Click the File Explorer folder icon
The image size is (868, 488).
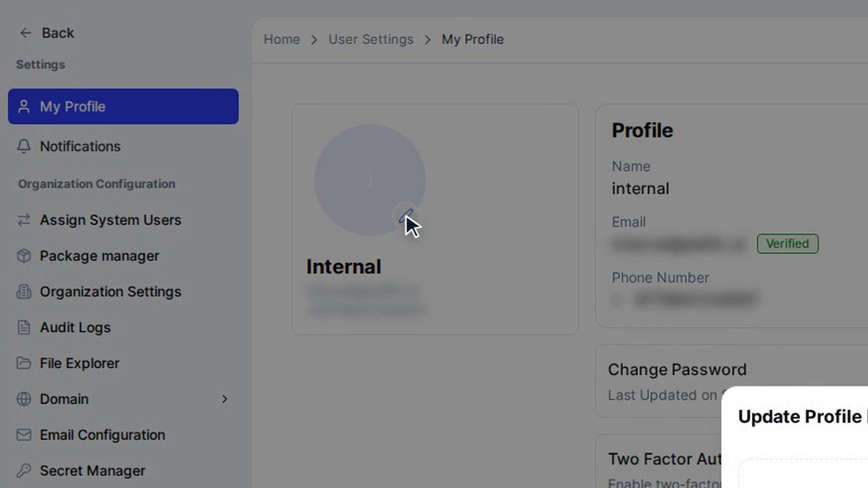click(x=24, y=363)
